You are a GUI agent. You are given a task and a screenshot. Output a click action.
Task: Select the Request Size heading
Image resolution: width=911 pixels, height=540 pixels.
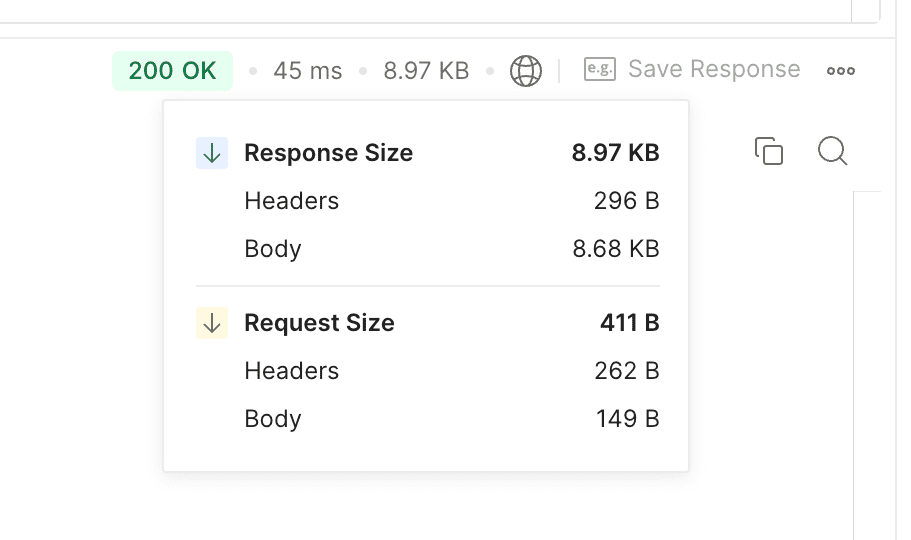click(320, 323)
